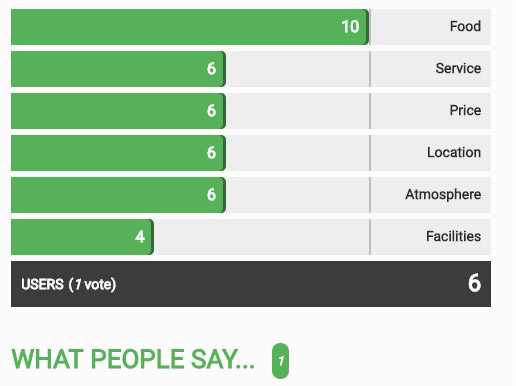Select the Service label
Viewport: 516px width, 386px height.
pos(458,68)
